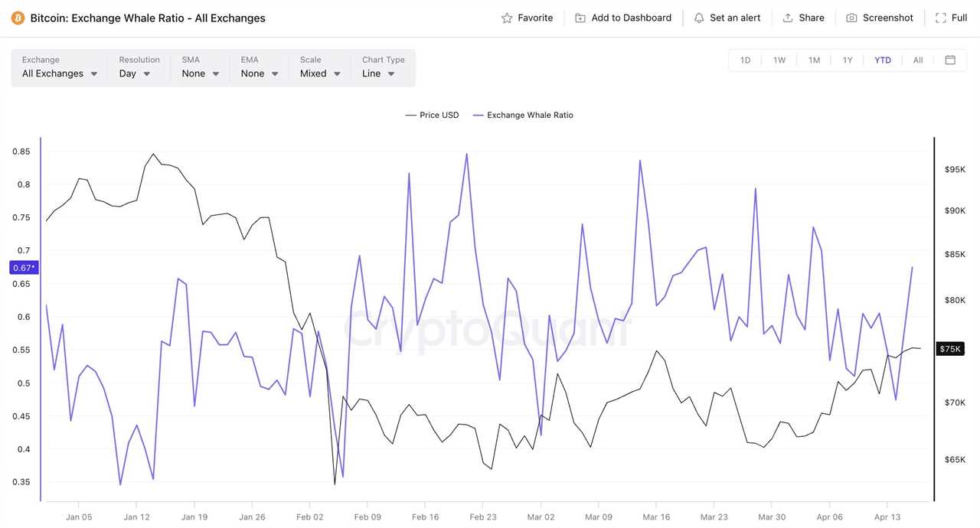Viewport: 980px width, 528px height.
Task: Click the Bitcoin logo next to the chart title
Action: (x=17, y=17)
